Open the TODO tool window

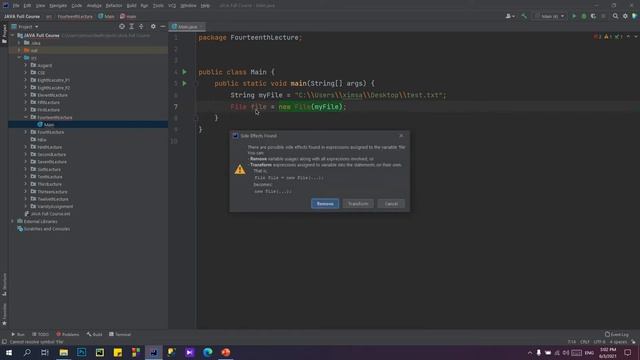(x=40, y=334)
